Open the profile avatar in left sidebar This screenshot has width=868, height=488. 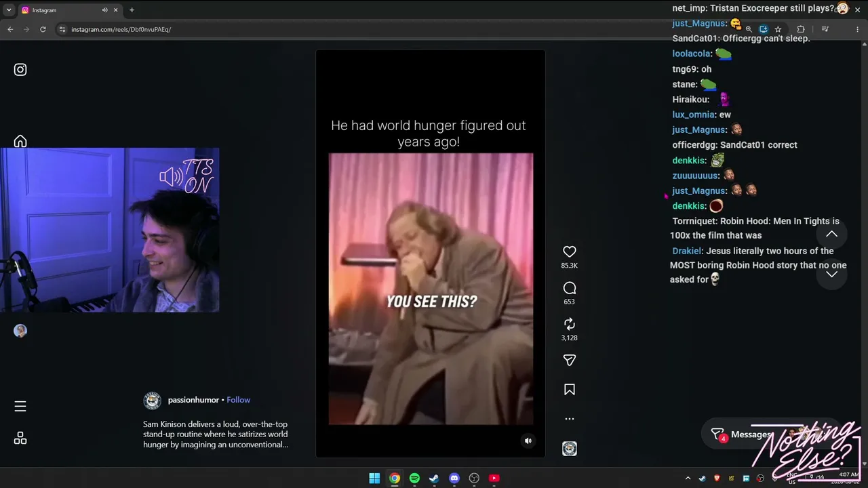(20, 331)
